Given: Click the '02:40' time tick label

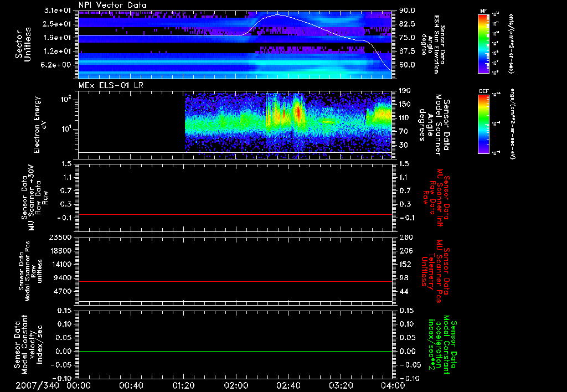Looking at the screenshot, I should pos(288,385).
